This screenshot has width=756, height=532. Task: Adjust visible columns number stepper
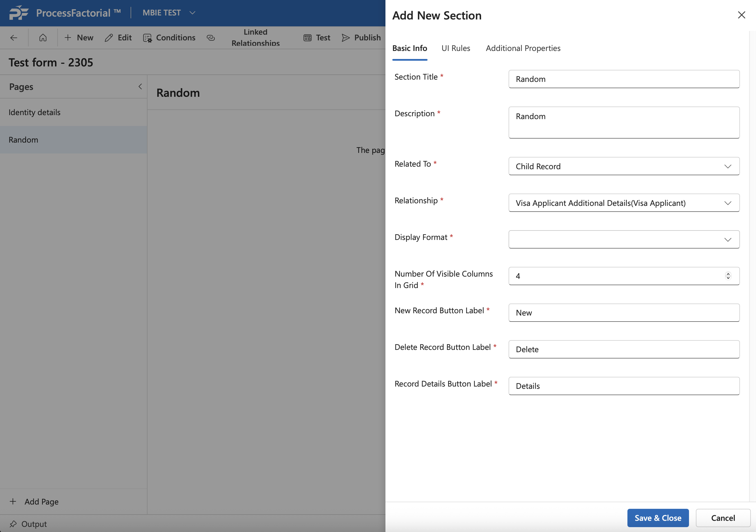[728, 276]
